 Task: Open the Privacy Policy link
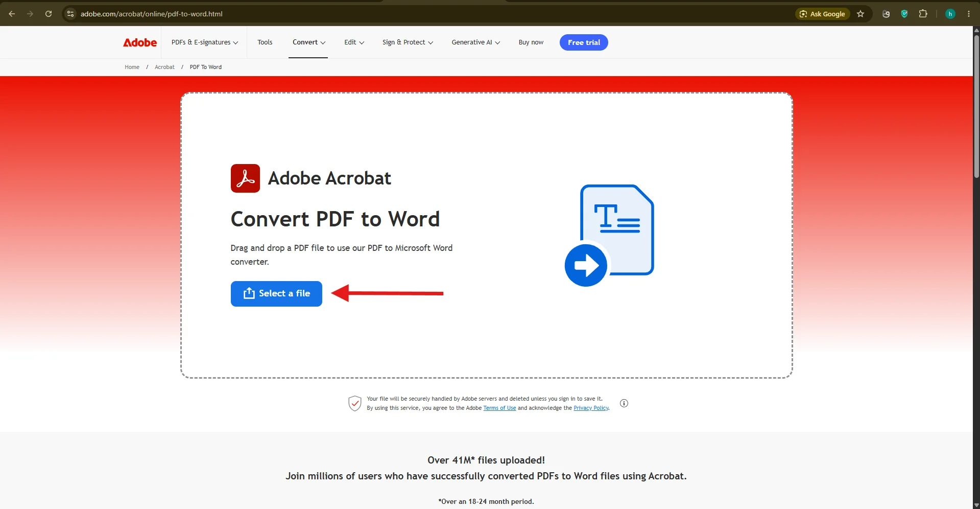[591, 408]
